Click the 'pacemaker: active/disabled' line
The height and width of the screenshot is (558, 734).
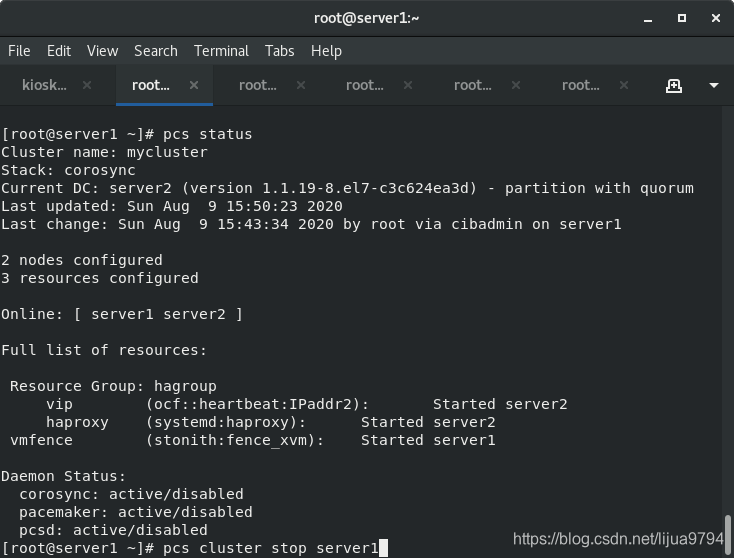[136, 512]
